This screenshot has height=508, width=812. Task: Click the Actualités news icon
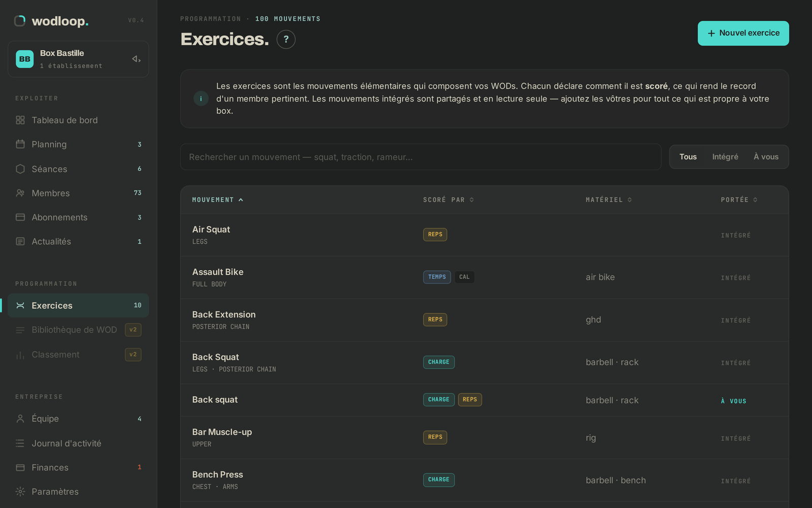tap(20, 242)
